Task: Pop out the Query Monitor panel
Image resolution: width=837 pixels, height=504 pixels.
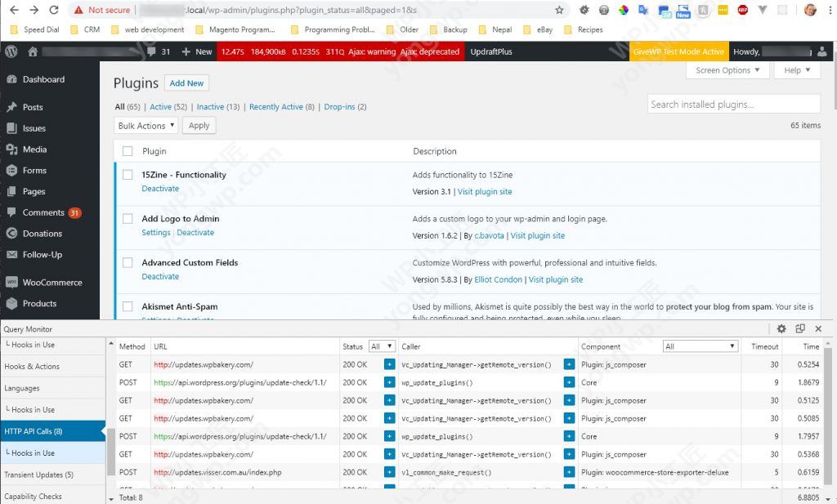Action: click(x=800, y=328)
